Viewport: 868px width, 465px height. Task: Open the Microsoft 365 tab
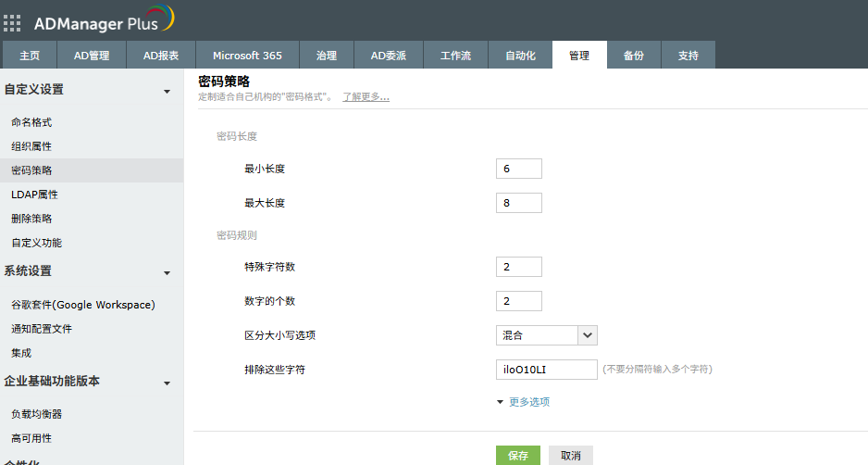pyautogui.click(x=247, y=56)
